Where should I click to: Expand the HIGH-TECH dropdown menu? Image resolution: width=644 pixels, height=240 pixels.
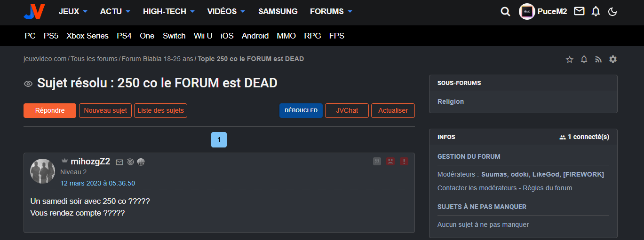click(169, 11)
